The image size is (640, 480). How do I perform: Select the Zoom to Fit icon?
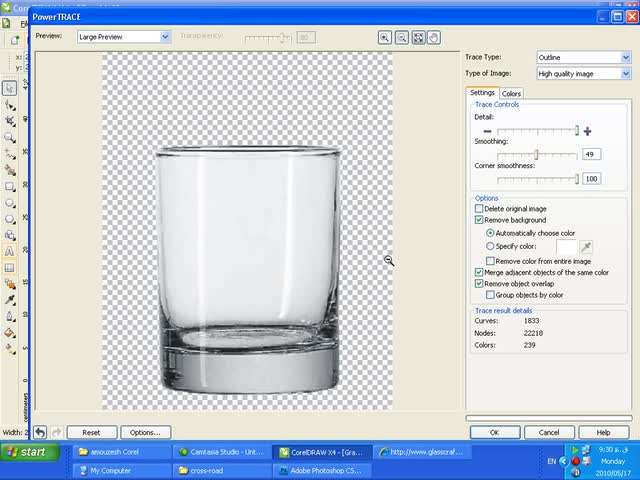click(418, 38)
